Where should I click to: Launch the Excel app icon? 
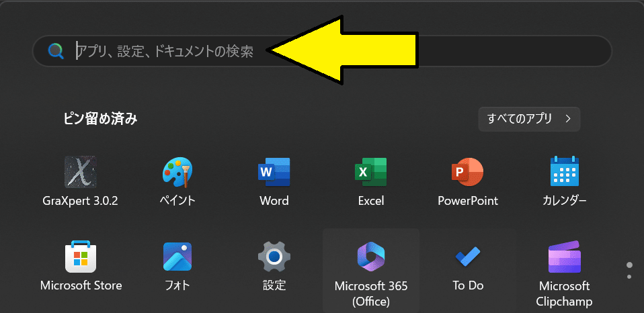pos(371,172)
